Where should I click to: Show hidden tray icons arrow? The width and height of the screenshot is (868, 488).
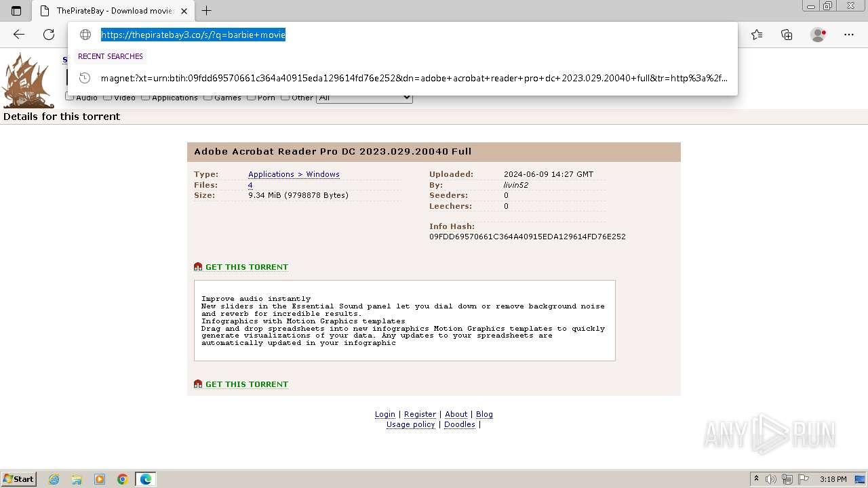click(756, 479)
